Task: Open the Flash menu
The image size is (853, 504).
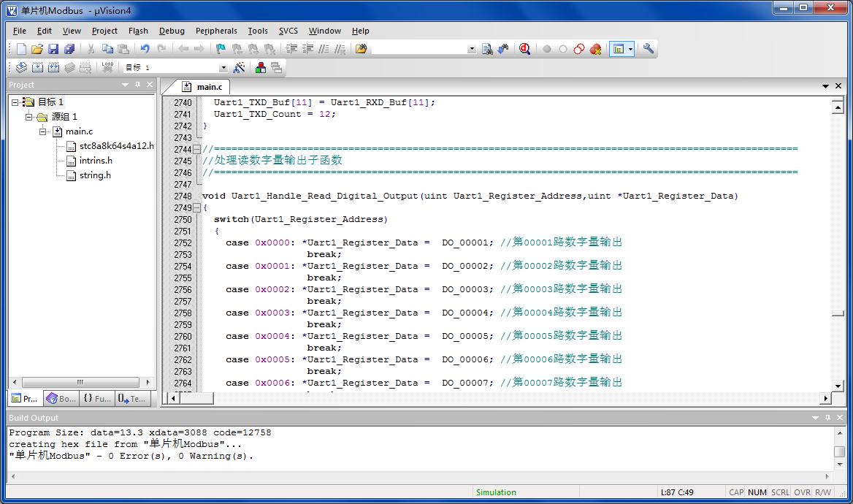Action: coord(138,31)
